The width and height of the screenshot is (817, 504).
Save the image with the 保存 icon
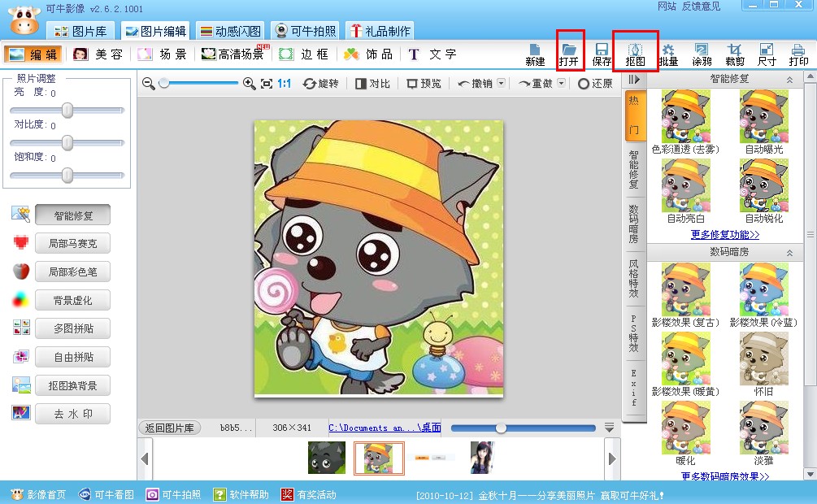602,54
